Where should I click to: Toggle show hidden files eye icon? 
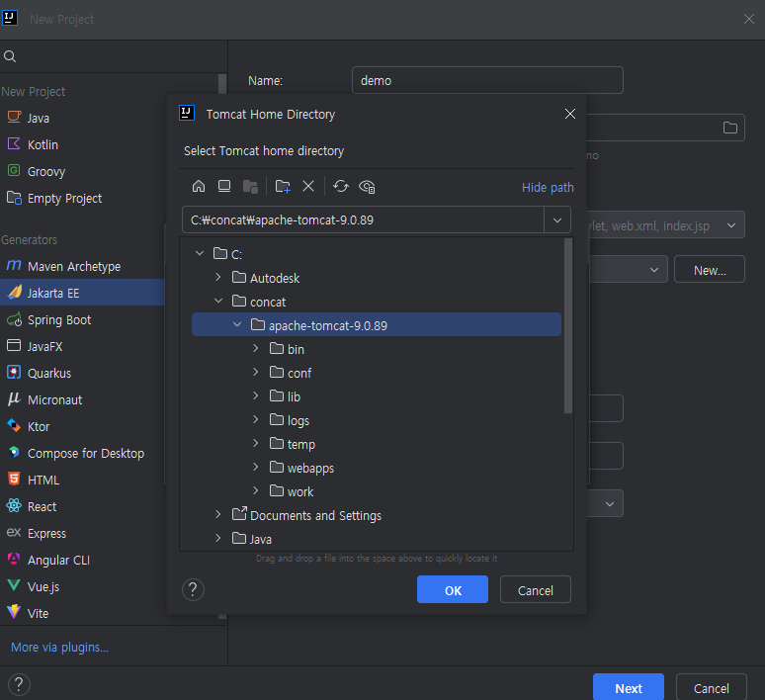pos(367,187)
